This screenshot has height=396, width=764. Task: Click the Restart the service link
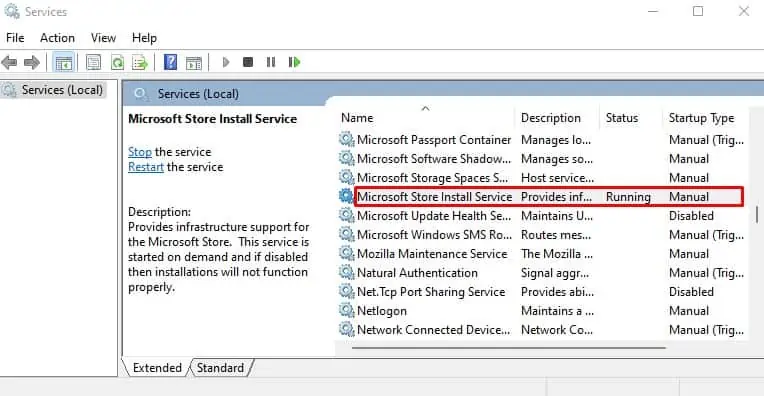coord(146,167)
